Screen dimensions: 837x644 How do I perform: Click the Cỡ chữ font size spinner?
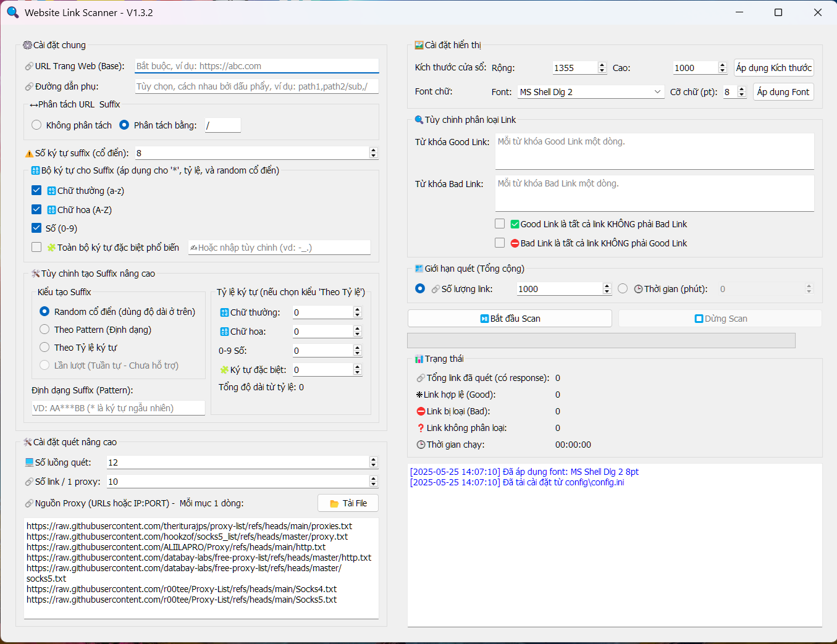tap(742, 92)
